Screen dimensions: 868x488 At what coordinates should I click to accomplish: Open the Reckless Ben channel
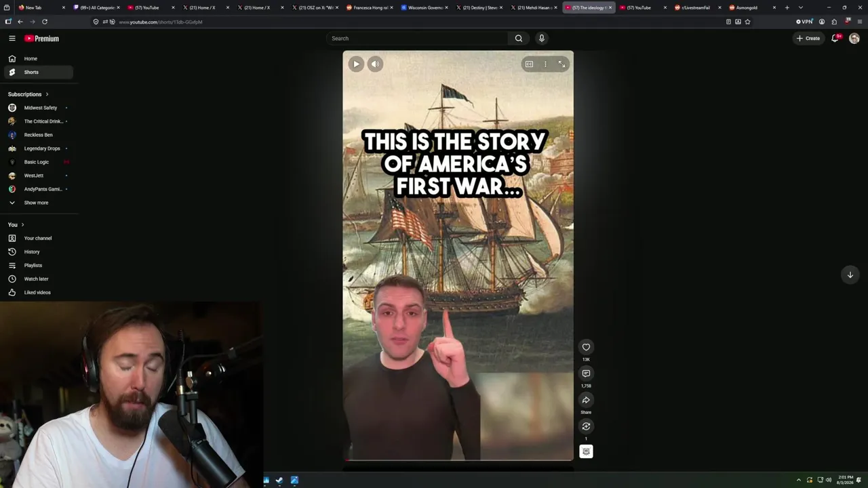[x=38, y=135]
